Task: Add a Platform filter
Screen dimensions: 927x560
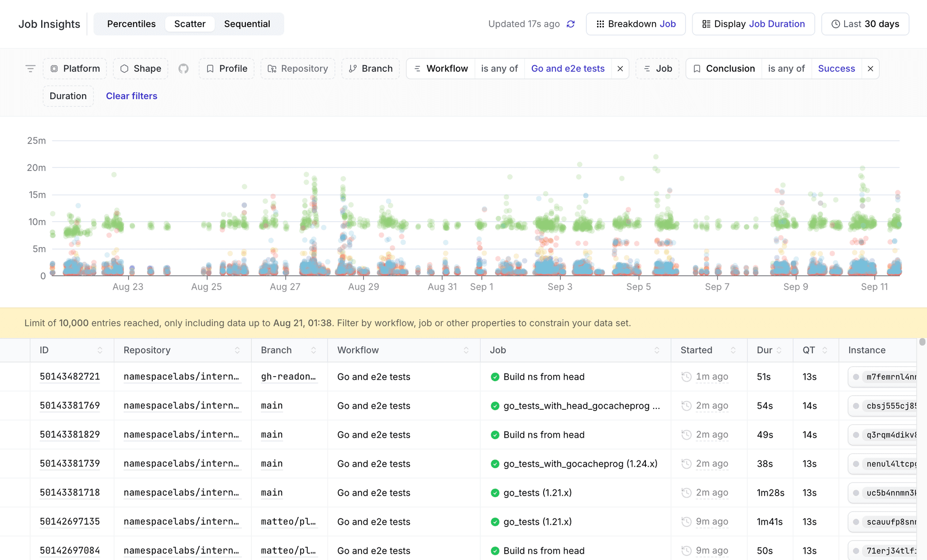Action: pos(75,69)
